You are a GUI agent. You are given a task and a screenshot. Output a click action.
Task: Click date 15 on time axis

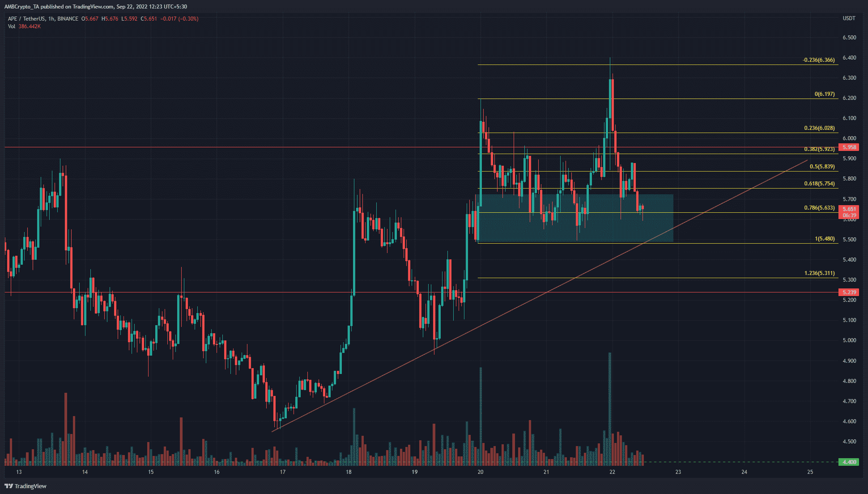click(151, 472)
